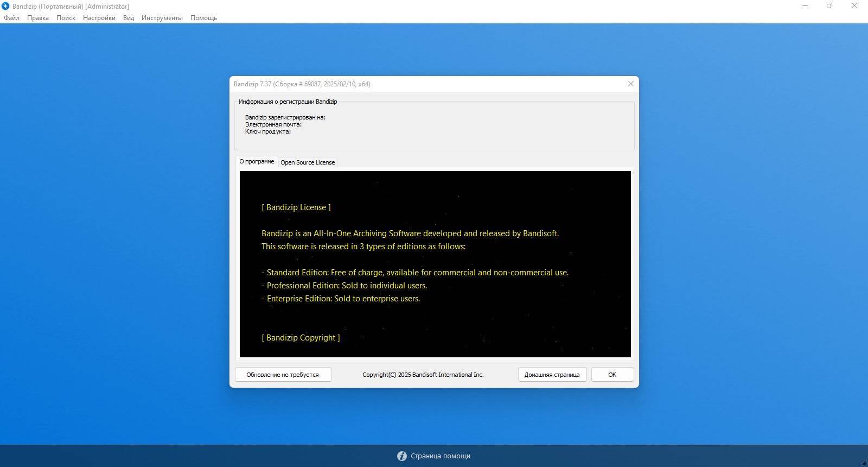Open the Правка menu

[x=38, y=18]
